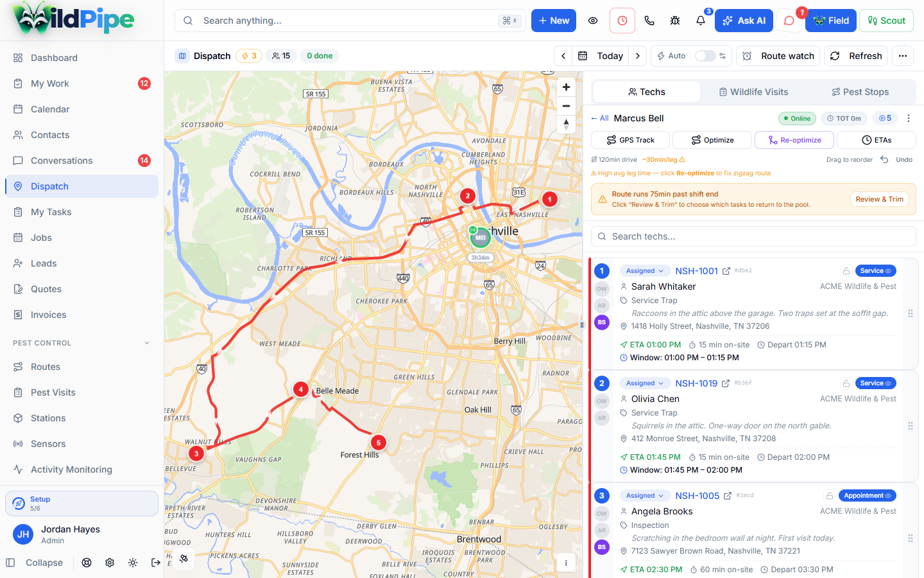Switch to the Techs tab

tap(646, 92)
